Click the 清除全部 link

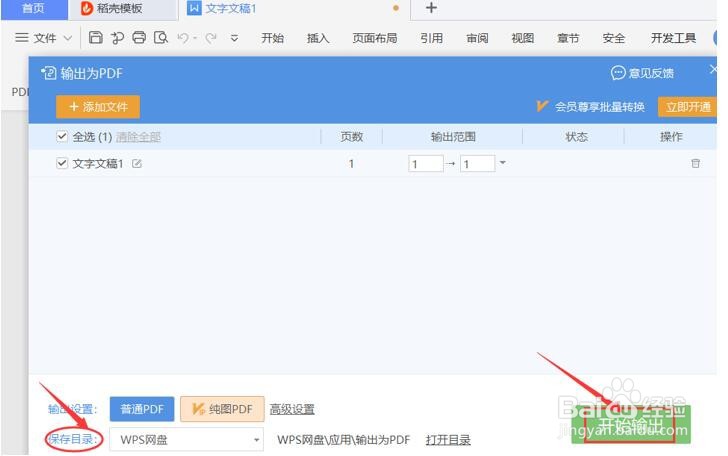(x=138, y=137)
